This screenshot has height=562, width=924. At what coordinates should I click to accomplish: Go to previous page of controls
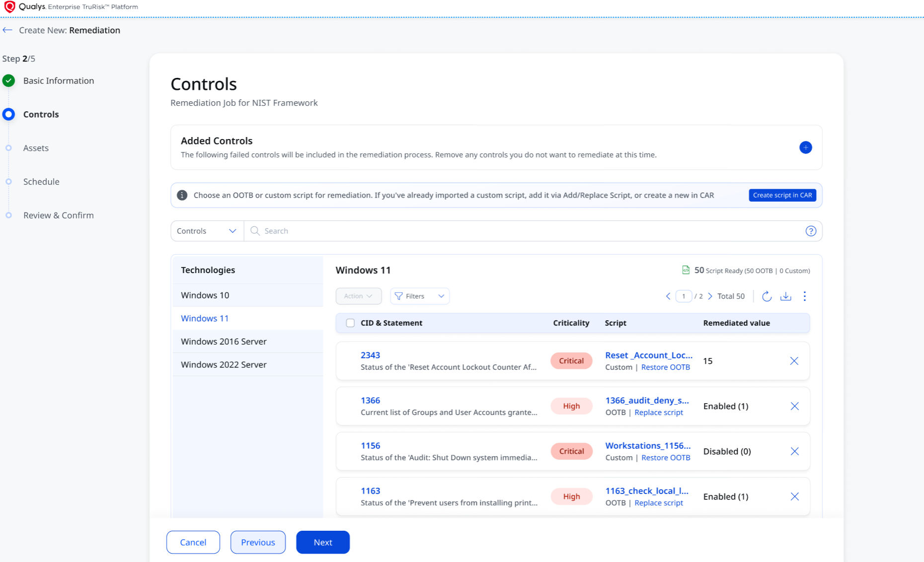point(668,296)
